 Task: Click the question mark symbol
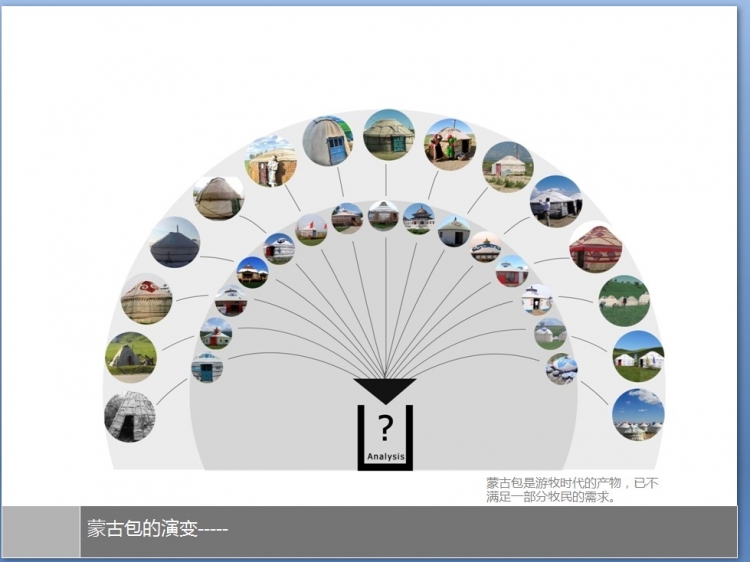(385, 428)
